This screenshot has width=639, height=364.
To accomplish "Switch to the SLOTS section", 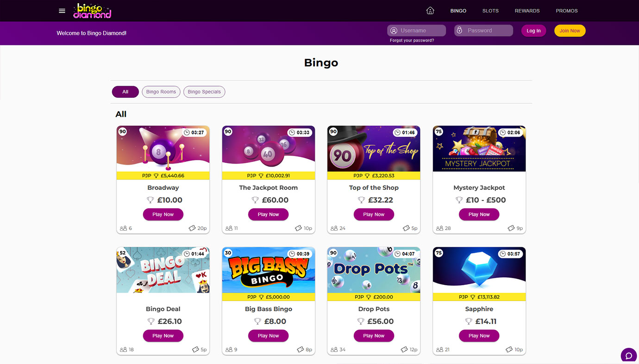I will coord(490,10).
